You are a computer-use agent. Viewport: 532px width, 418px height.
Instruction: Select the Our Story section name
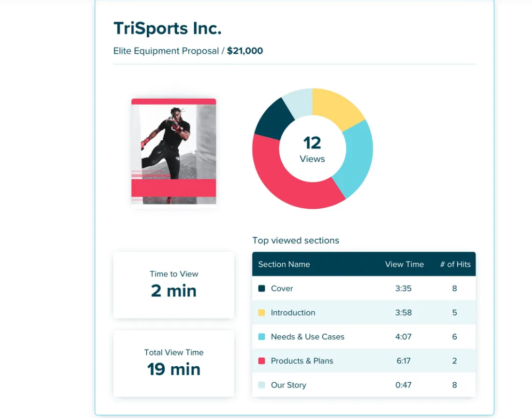288,385
